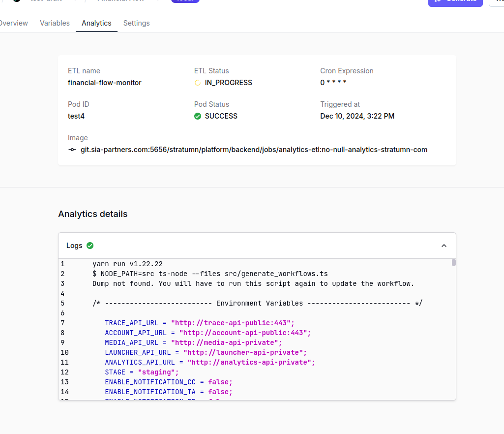The height and width of the screenshot is (434, 504).
Task: Click the Logs success check icon
Action: [90, 246]
